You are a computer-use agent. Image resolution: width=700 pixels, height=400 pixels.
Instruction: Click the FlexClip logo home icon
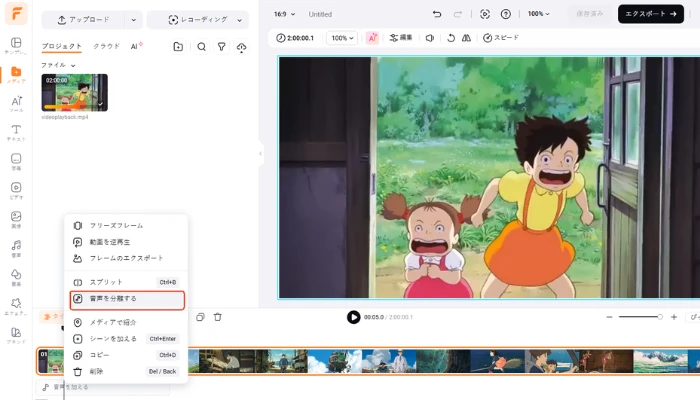point(16,13)
